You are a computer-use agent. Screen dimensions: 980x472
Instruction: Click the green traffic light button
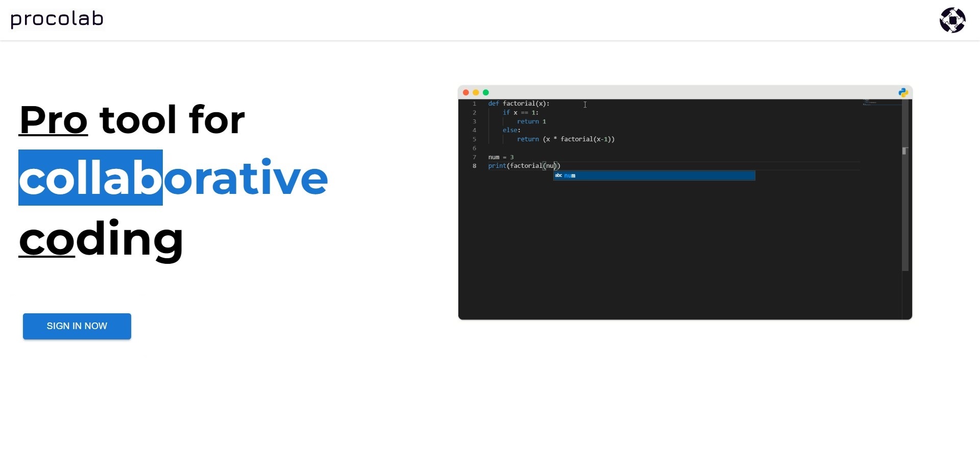click(x=485, y=92)
